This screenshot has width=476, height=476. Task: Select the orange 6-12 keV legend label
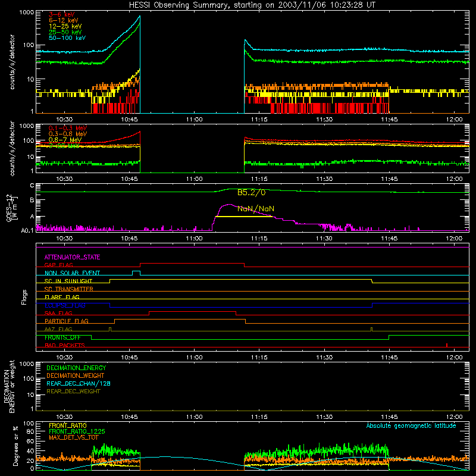coord(63,20)
